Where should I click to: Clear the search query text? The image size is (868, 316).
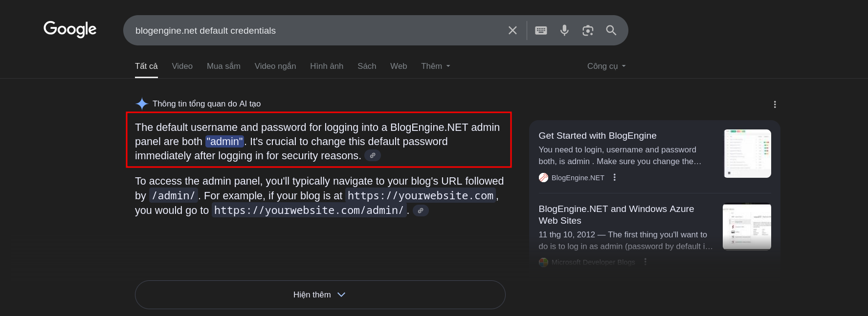point(512,30)
